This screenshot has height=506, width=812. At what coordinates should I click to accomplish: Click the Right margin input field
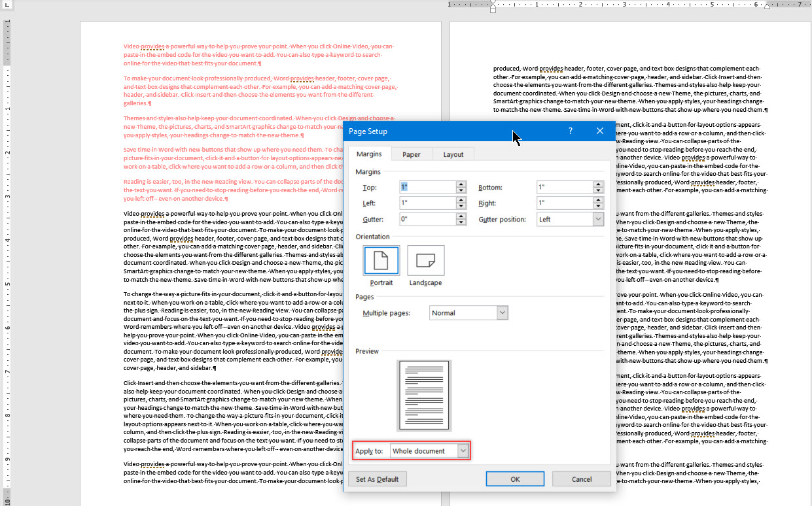tap(565, 203)
